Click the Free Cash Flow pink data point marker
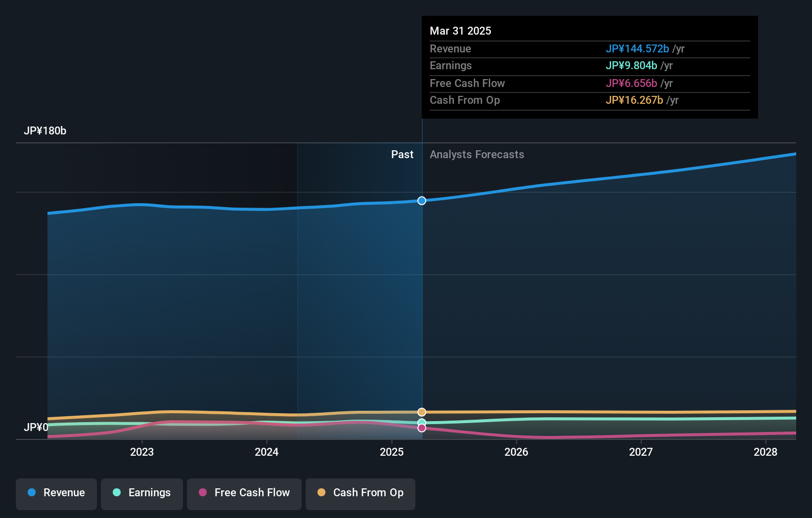Screen dimensions: 812x518 click(422, 428)
